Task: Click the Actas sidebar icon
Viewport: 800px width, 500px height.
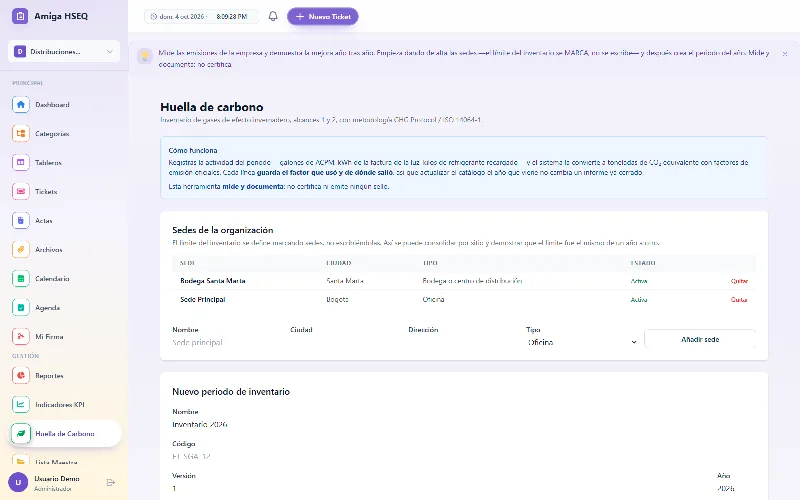Action: (x=20, y=221)
